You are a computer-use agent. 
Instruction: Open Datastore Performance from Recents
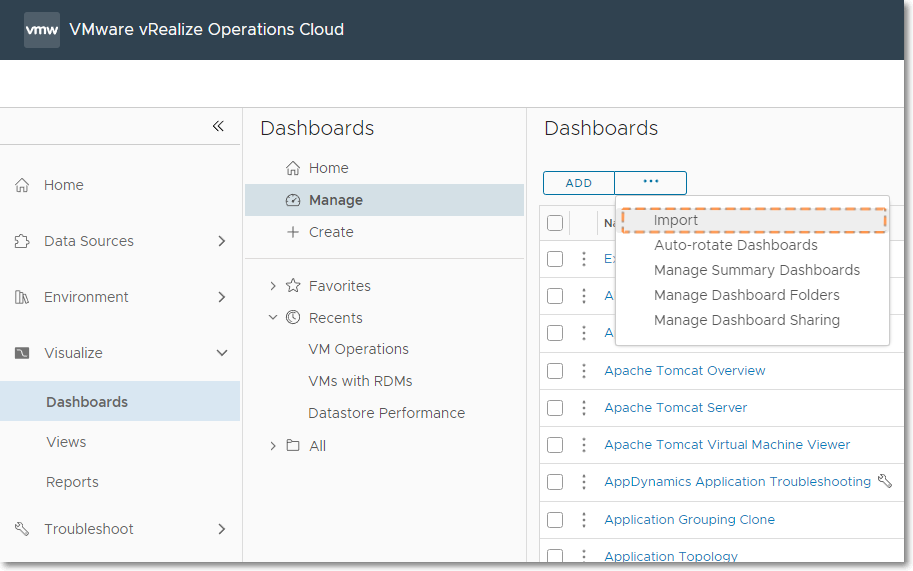click(x=386, y=413)
